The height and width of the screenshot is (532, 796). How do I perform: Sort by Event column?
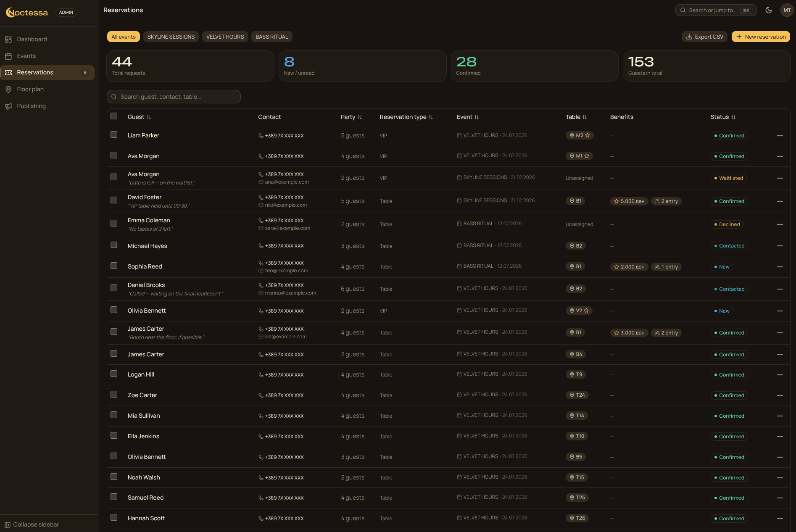(x=468, y=117)
